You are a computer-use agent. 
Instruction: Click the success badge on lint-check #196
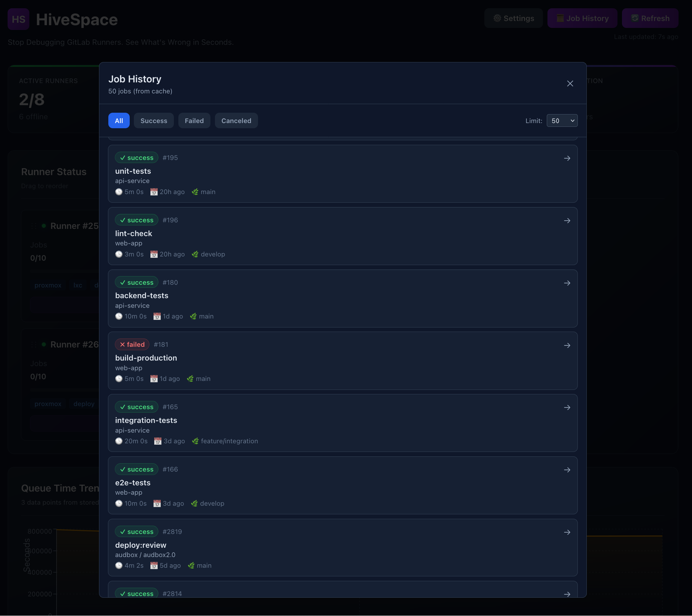point(136,220)
